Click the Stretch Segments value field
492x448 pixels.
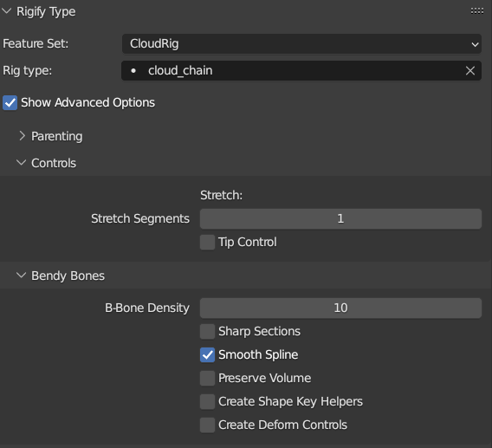(x=340, y=218)
